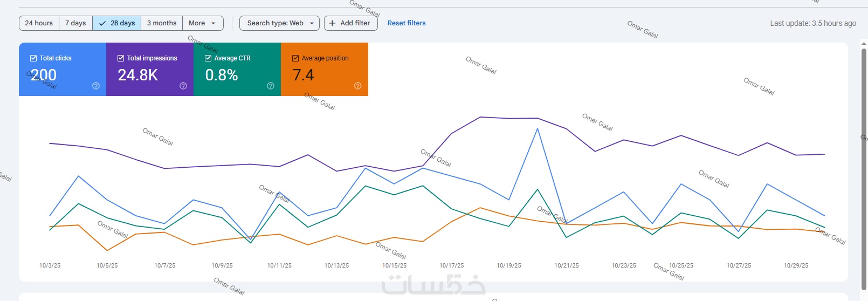Toggle the Average CTR checkbox
Image resolution: width=868 pixels, height=301 pixels.
[x=208, y=58]
